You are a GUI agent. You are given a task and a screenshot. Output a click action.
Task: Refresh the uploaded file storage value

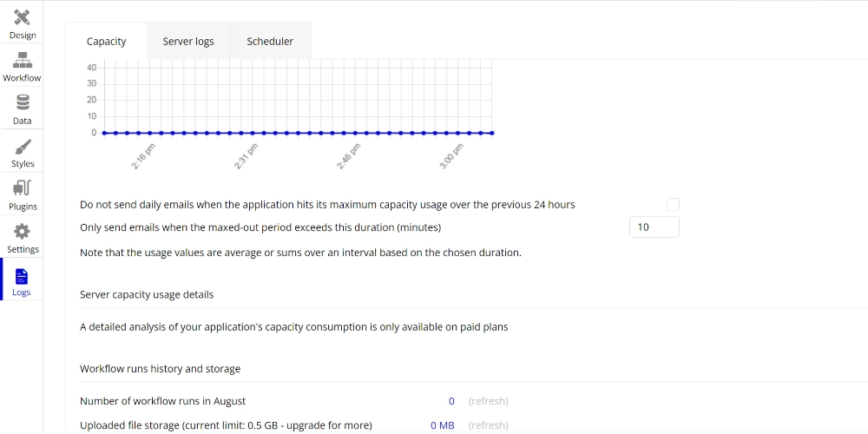[488, 425]
